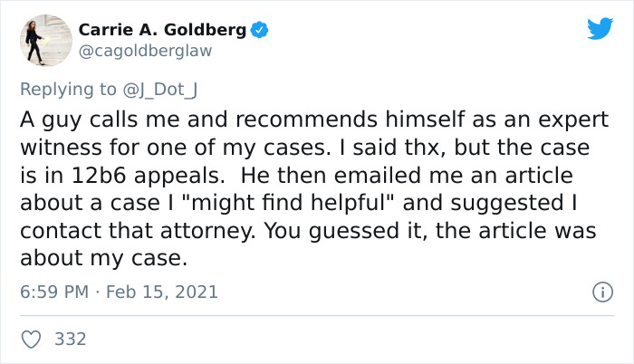Click the 332 likes count

click(x=71, y=339)
